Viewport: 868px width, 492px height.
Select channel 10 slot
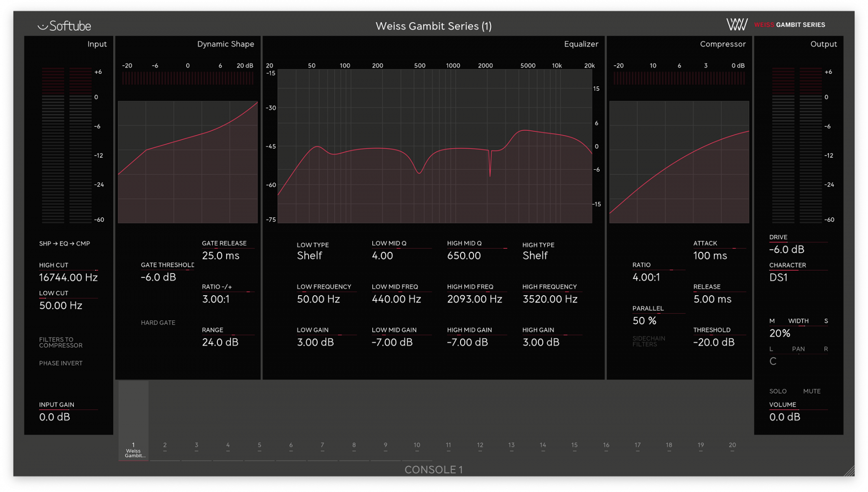[x=417, y=447]
